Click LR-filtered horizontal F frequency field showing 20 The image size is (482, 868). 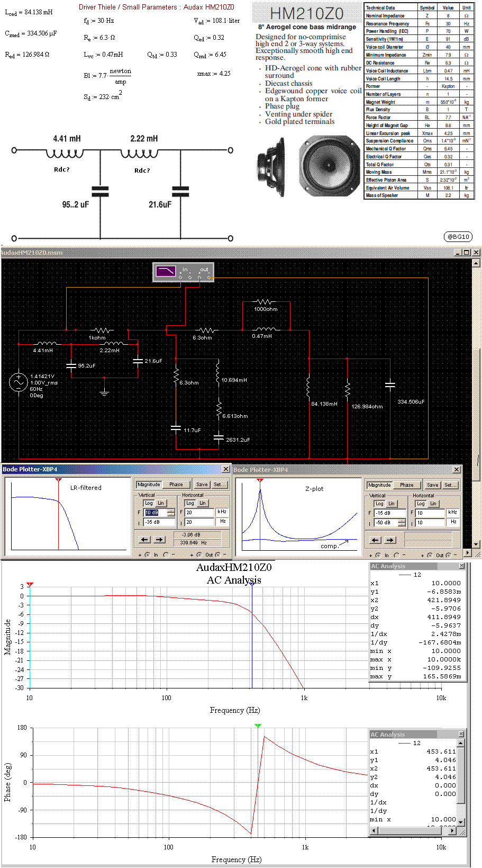tap(199, 513)
